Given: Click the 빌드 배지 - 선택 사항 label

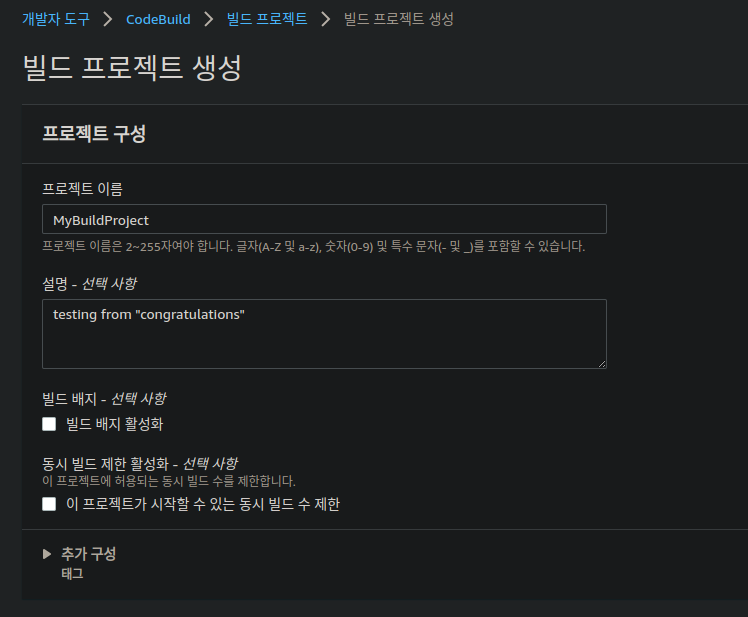Looking at the screenshot, I should click(104, 398).
